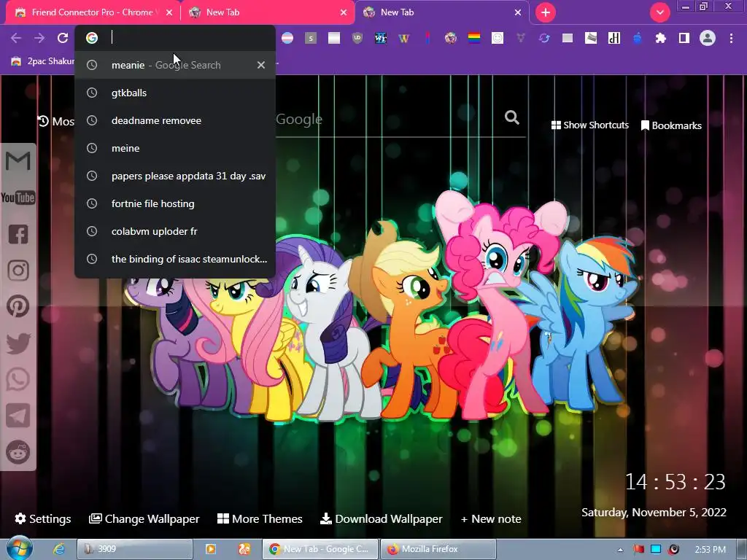Open YouTube from the sidebar
The image size is (747, 560).
(18, 198)
